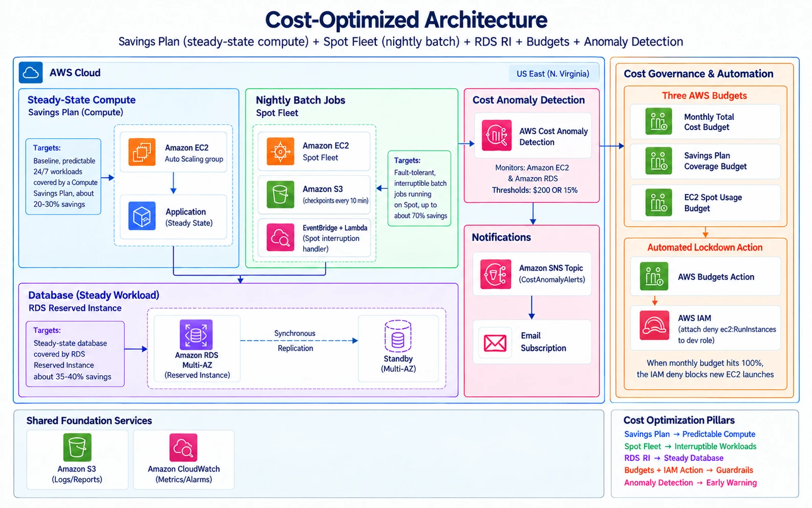Click the "Three AWS Budgets" heading
Image resolution: width=812 pixels, height=508 pixels.
[704, 96]
